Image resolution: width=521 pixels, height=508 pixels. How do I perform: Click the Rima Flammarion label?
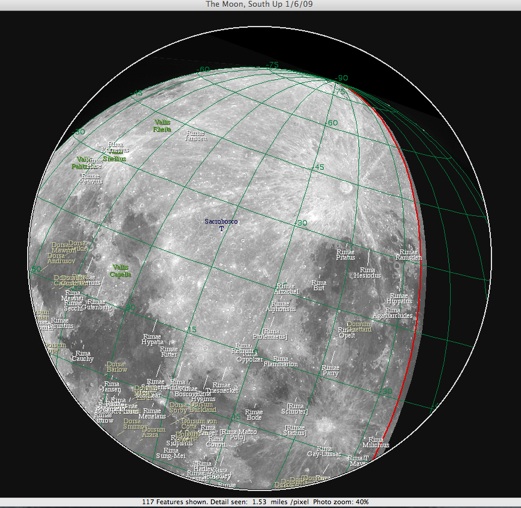coord(280,361)
